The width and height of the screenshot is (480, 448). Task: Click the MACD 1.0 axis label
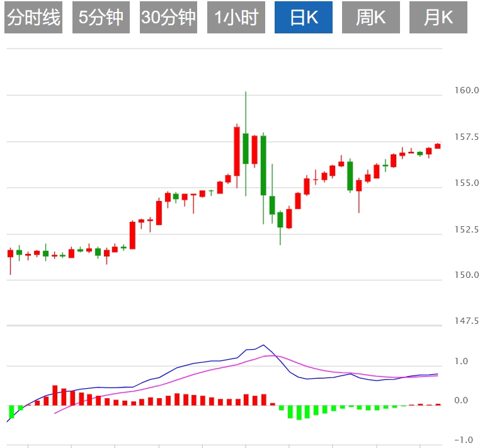[x=461, y=361]
